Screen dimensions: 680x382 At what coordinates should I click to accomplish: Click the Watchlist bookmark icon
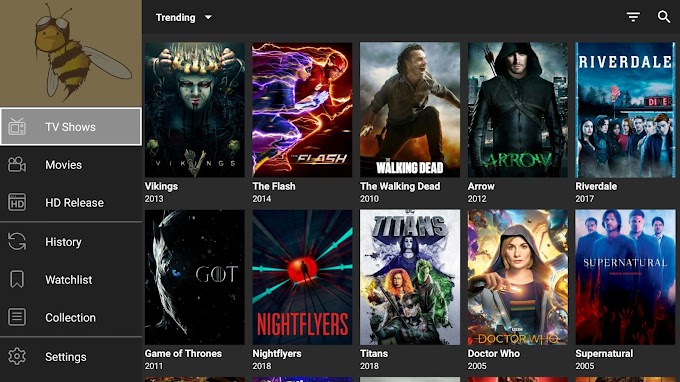(17, 279)
